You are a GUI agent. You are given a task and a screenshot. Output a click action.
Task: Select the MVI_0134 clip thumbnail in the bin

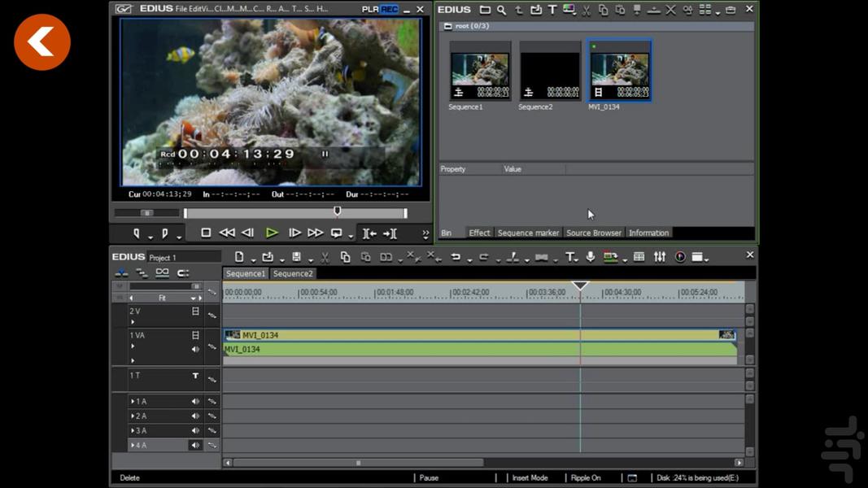tap(619, 71)
